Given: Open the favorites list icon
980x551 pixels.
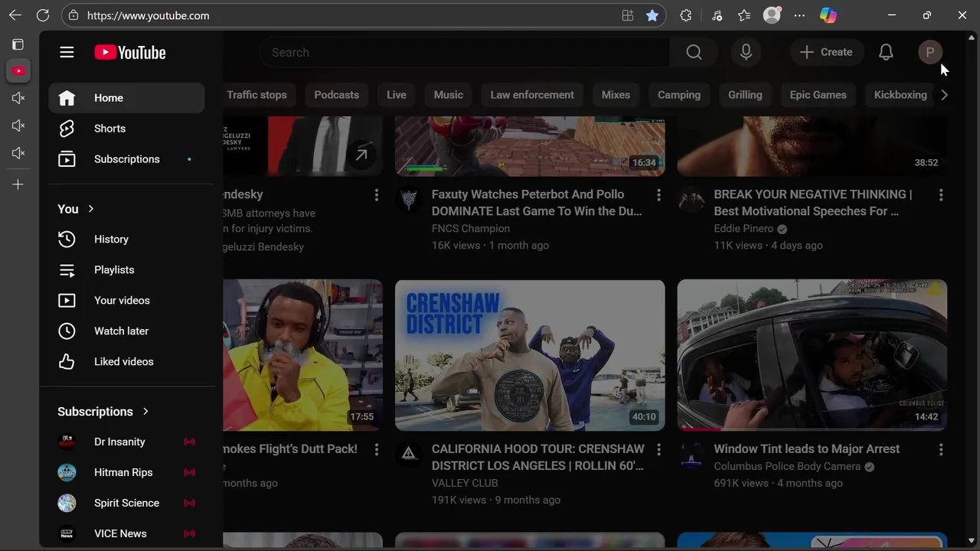Looking at the screenshot, I should [744, 15].
